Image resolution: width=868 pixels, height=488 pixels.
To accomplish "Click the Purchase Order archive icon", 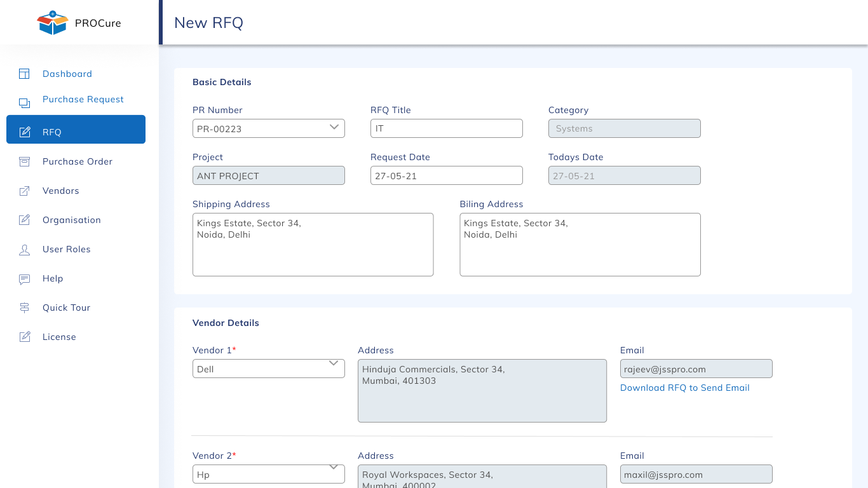I will [x=24, y=161].
